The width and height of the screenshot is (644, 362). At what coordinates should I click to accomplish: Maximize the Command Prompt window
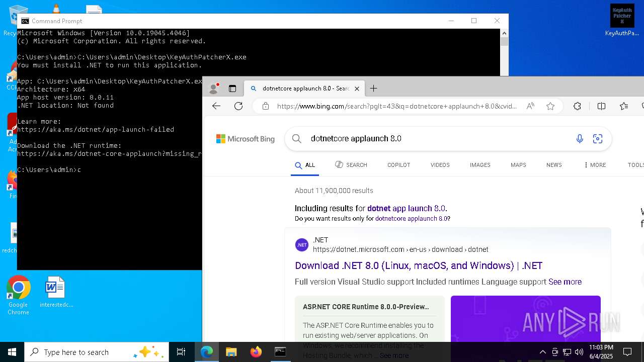pyautogui.click(x=474, y=21)
